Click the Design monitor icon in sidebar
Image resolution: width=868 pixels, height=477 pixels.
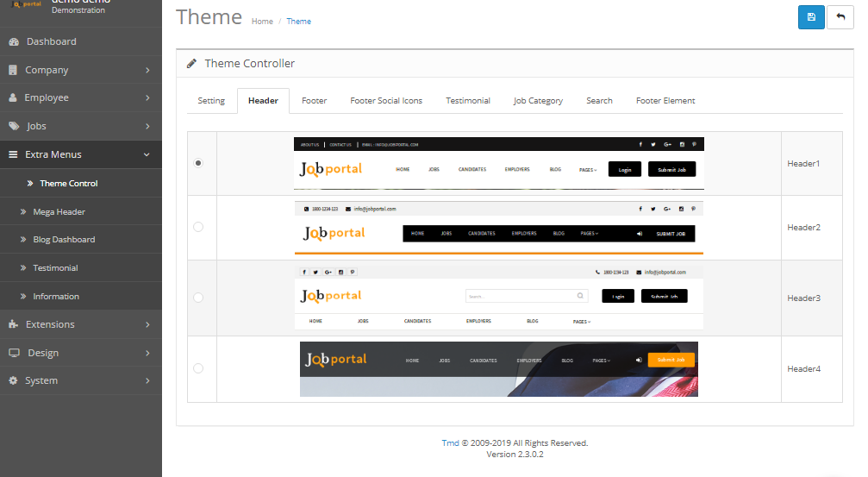13,353
